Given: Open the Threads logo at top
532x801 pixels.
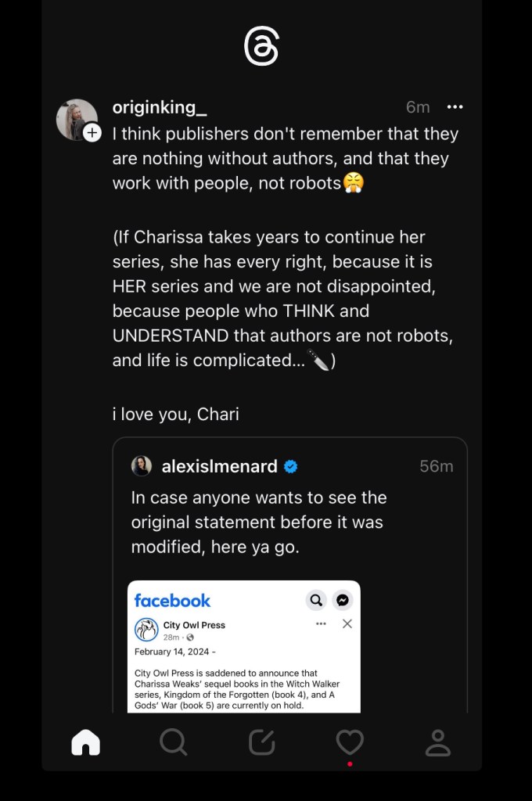Looking at the screenshot, I should point(261,44).
